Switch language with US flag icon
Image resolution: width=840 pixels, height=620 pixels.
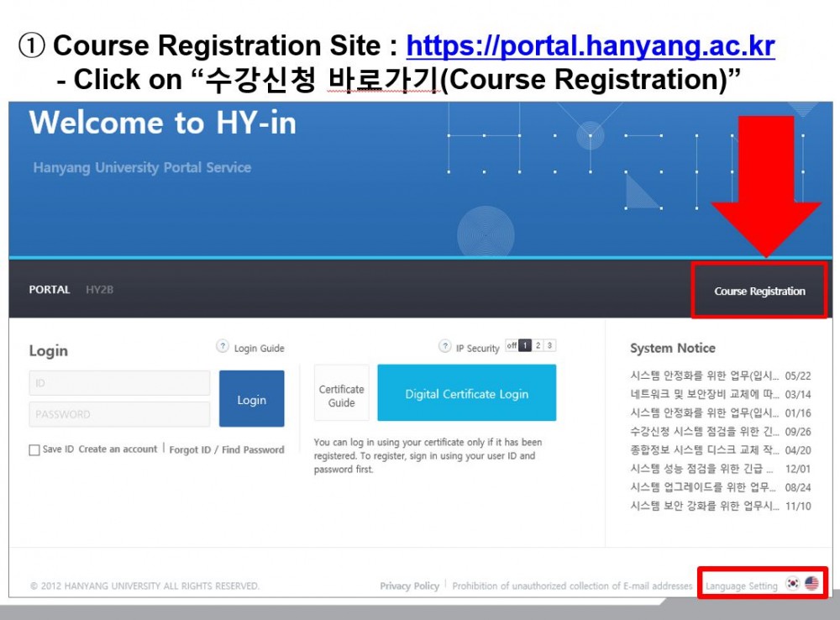(811, 583)
